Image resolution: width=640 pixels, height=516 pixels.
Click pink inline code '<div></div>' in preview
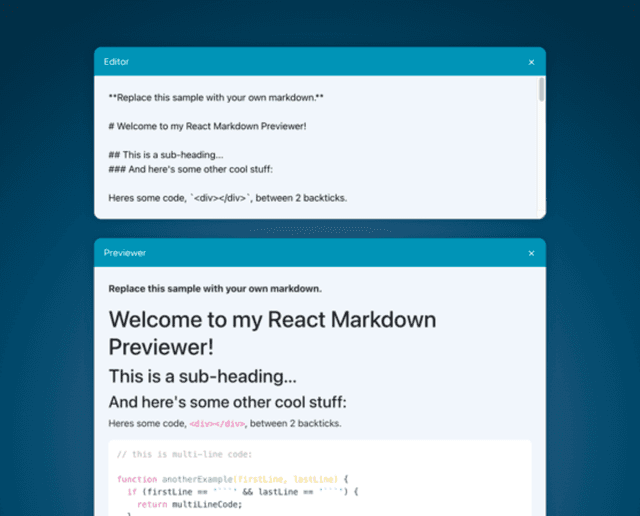217,424
